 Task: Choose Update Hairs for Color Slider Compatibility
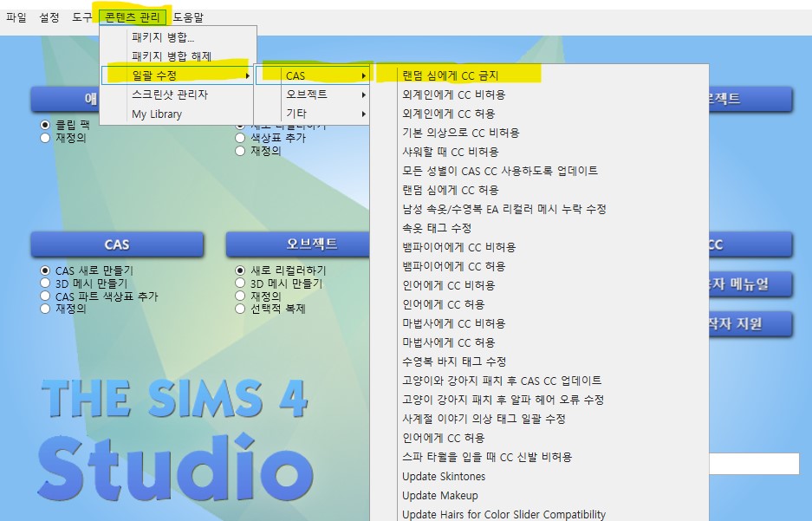[x=539, y=514]
